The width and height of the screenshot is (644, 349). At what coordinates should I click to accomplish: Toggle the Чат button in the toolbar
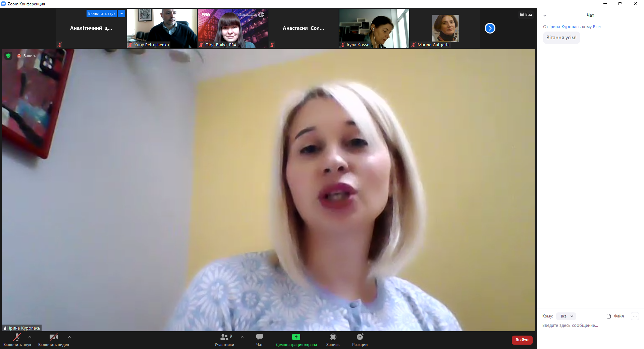coord(259,340)
